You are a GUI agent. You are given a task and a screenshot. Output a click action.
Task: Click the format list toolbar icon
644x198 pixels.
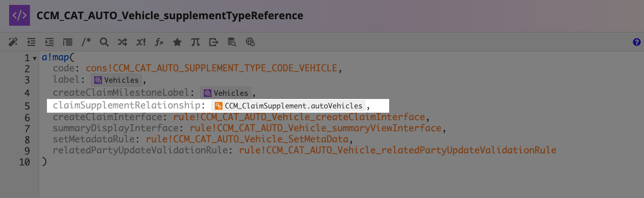tap(68, 42)
